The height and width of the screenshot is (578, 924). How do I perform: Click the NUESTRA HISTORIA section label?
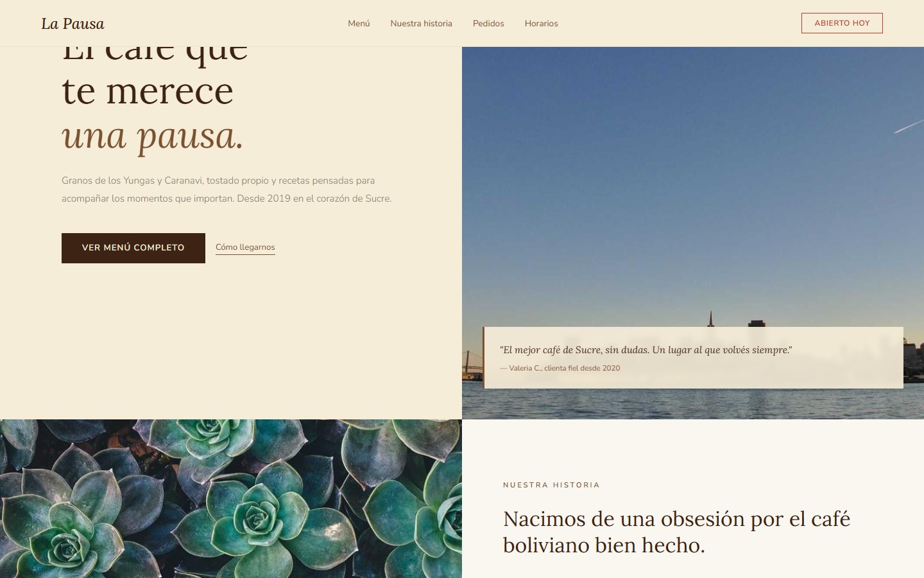pos(551,485)
